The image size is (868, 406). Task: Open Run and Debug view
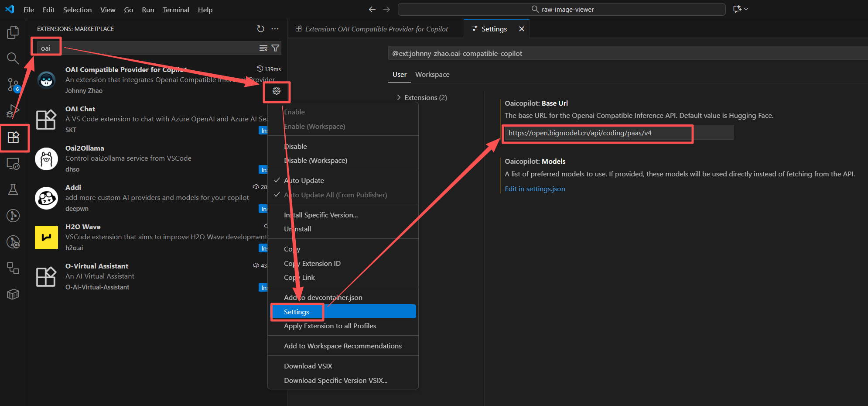(x=13, y=111)
